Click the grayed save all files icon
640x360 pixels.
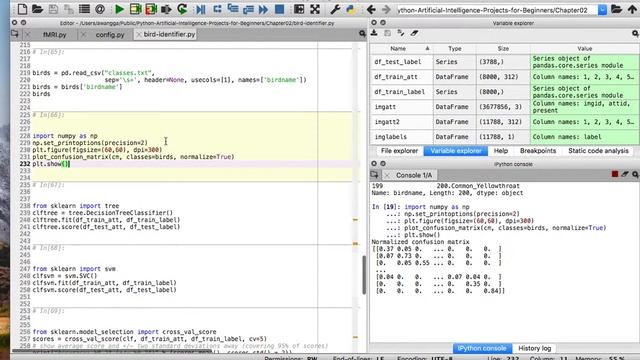69,9
